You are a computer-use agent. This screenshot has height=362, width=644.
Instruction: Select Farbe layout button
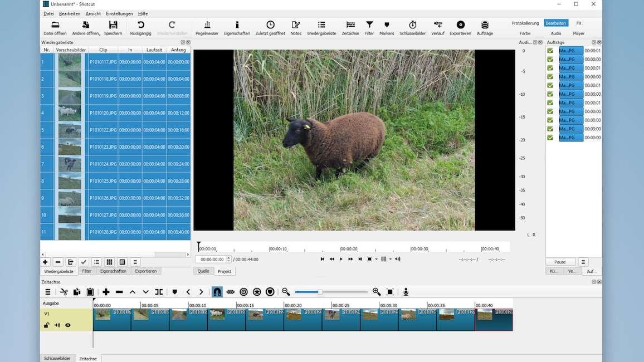[x=525, y=33]
